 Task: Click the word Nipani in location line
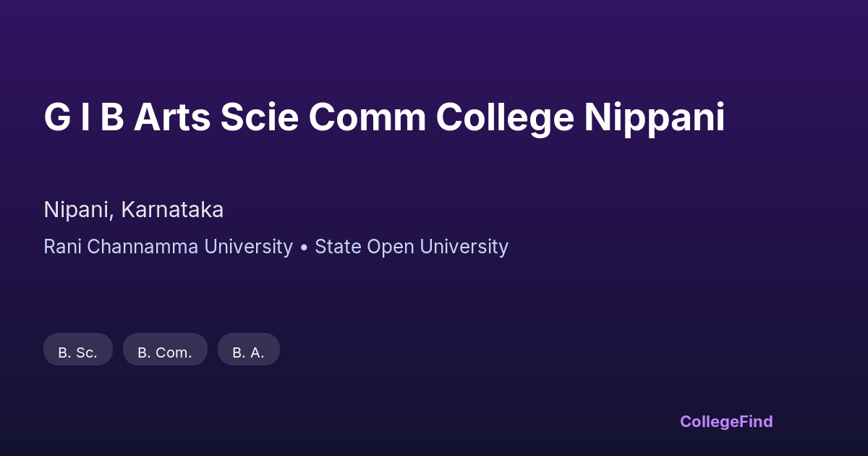pos(76,210)
